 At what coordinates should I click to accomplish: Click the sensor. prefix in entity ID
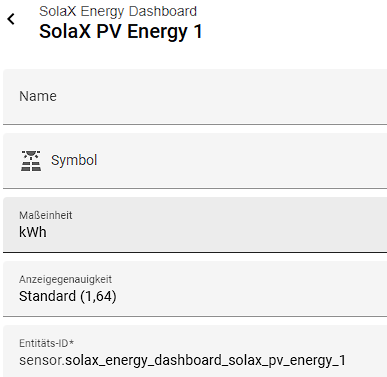point(42,360)
